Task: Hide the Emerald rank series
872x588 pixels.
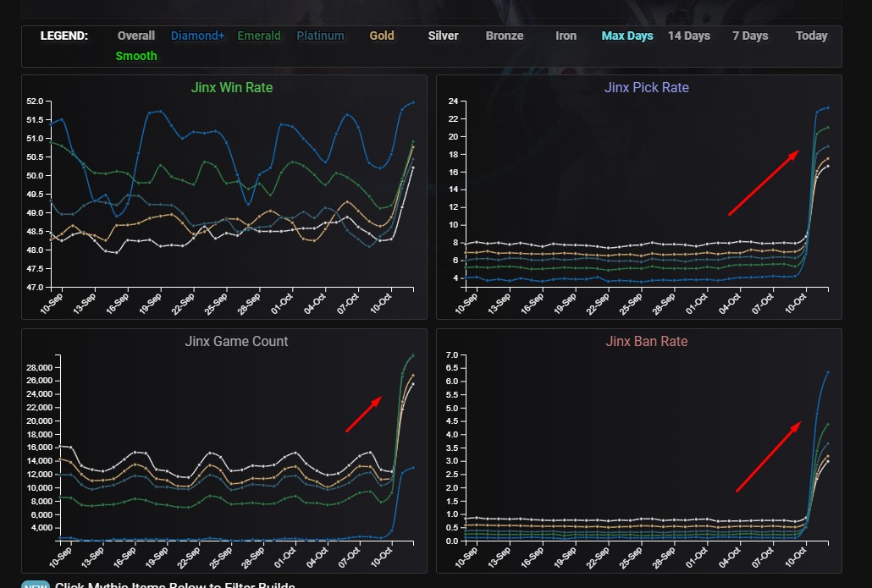Action: tap(260, 36)
